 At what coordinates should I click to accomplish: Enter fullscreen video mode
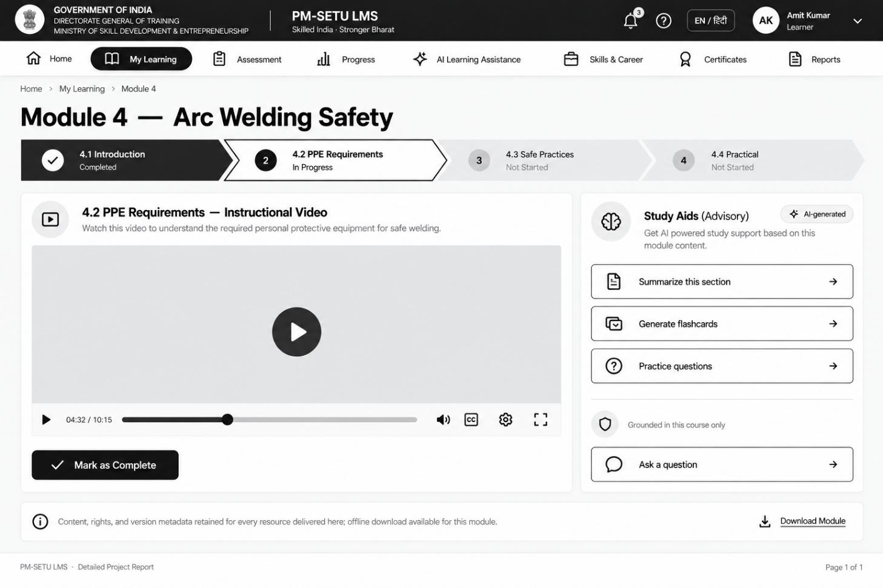541,420
